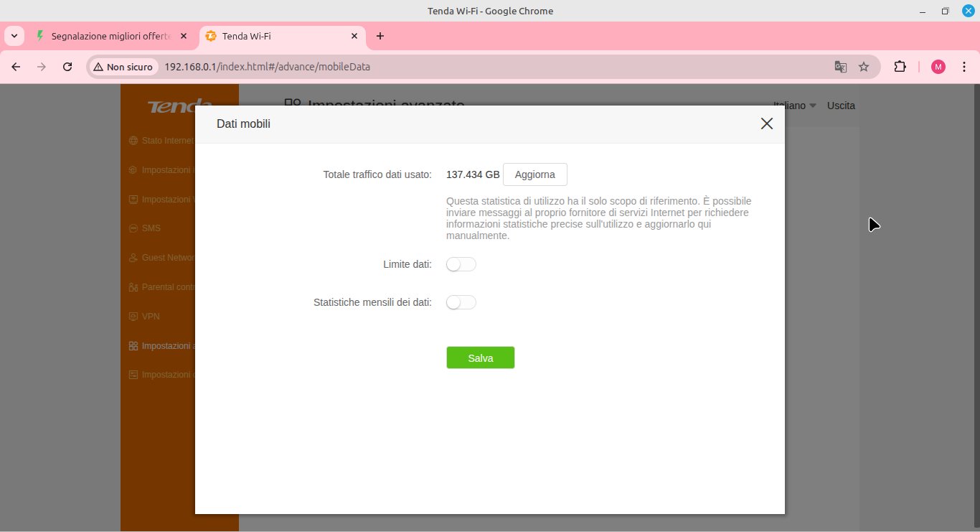Click the Non sicuro security indicator
This screenshot has width=980, height=532.
click(123, 67)
